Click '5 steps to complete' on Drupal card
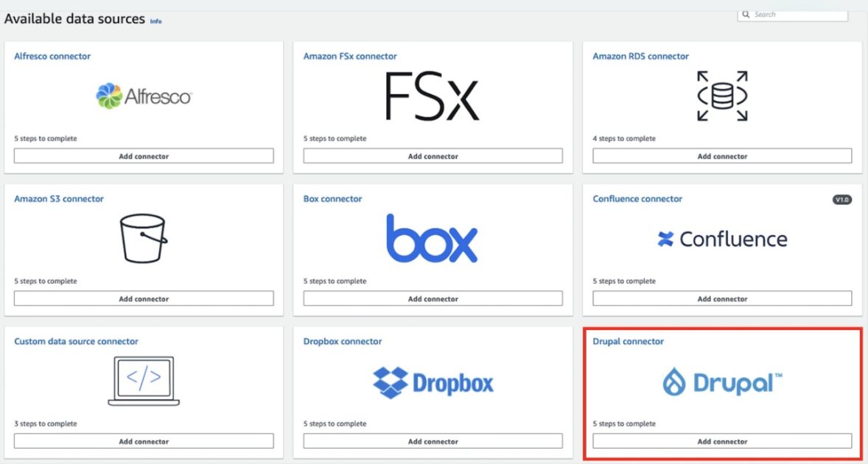Screen dimensions: 868x464 624,423
